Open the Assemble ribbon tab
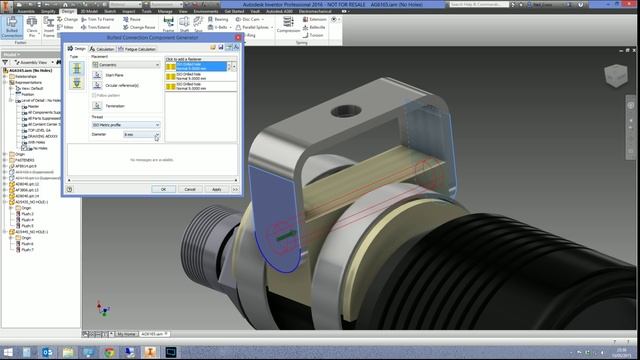640x360 pixels. 26,11
